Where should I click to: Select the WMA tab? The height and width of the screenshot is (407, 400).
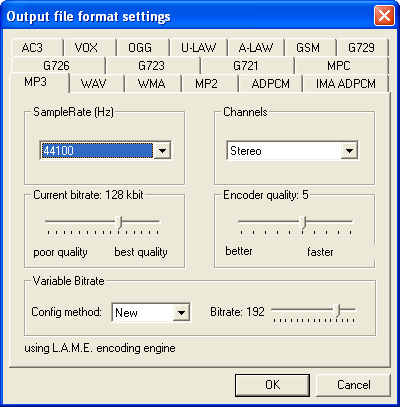(153, 83)
